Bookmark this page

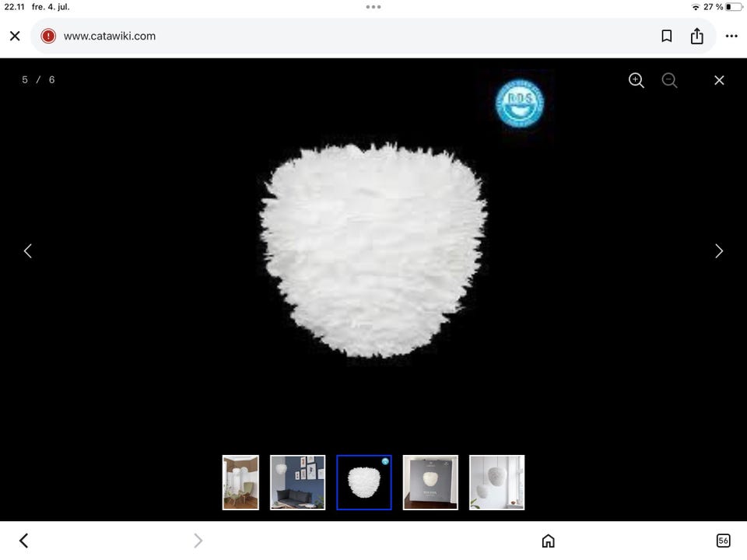coord(667,37)
